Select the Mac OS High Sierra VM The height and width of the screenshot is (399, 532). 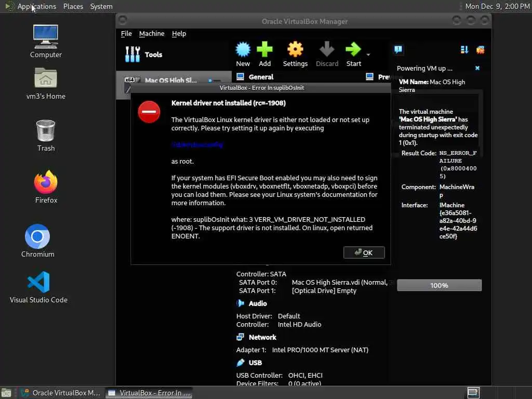(x=174, y=80)
